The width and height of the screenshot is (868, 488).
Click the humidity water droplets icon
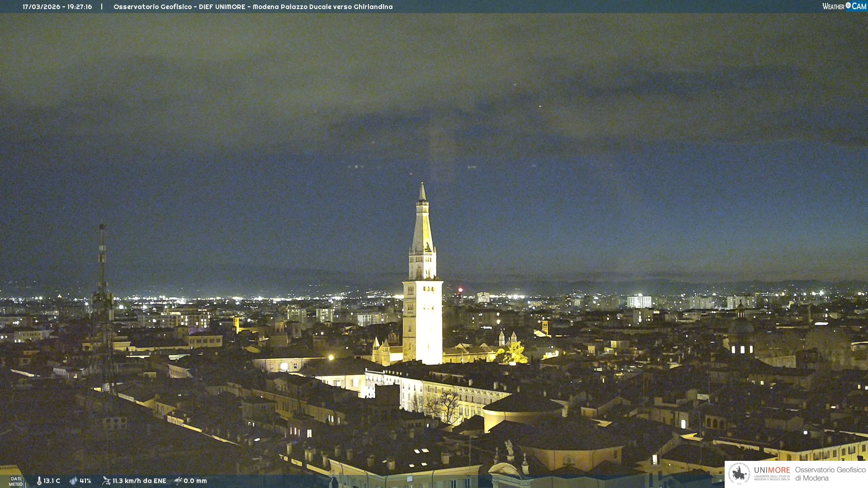coord(73,481)
